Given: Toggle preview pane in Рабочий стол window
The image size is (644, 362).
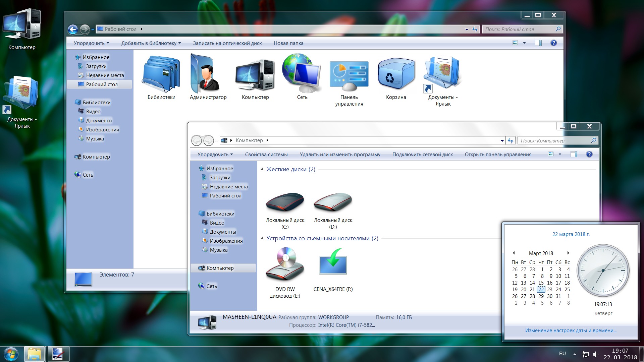Looking at the screenshot, I should coord(538,43).
